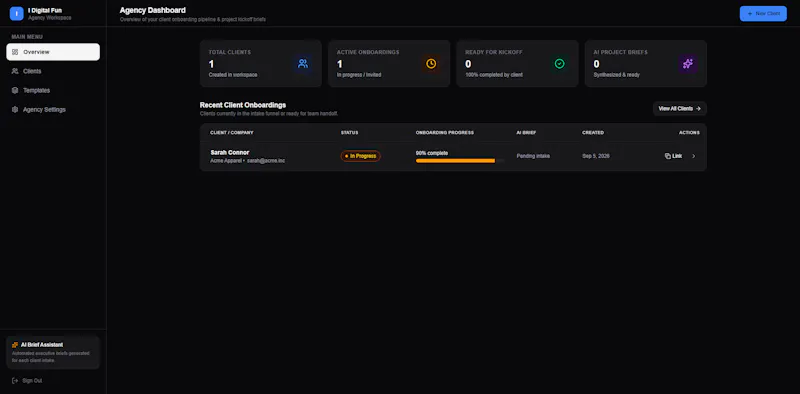Open the AI Brief Assistant card
Viewport: 800px width, 394px height.
(53, 352)
